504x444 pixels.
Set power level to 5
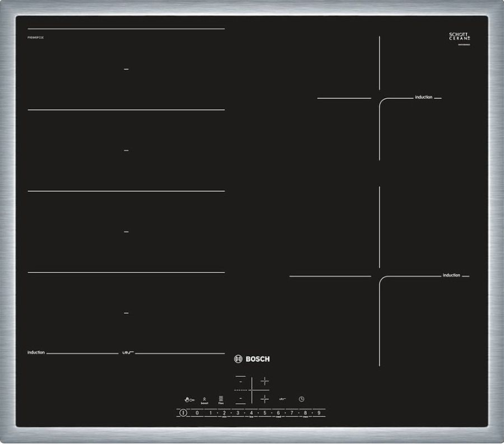pos(265,413)
